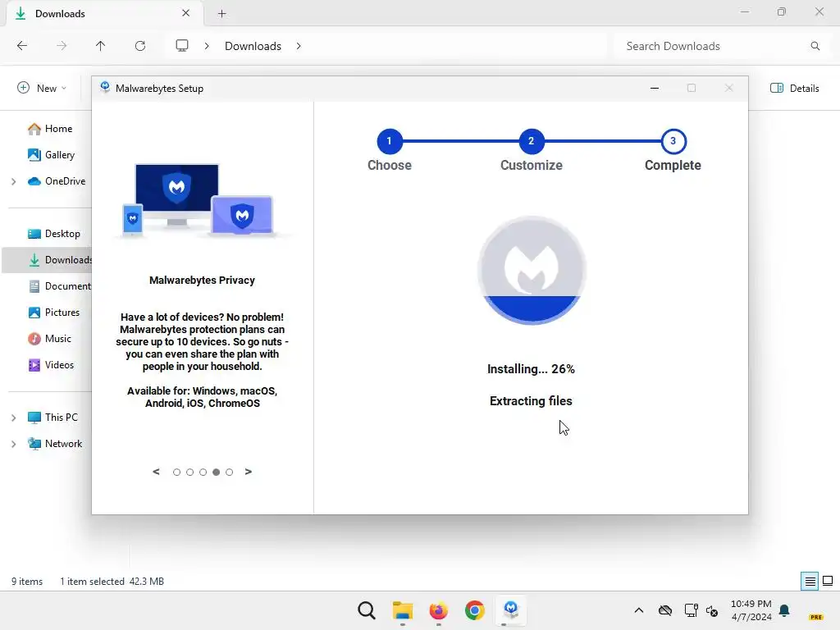Viewport: 840px width, 630px height.
Task: Open Gallery in the sidebar
Action: pos(51,155)
